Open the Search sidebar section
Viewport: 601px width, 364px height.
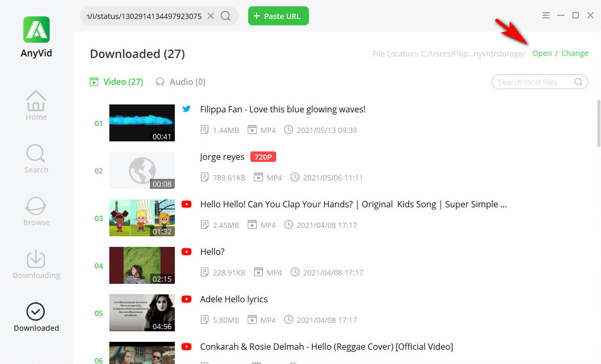[36, 158]
